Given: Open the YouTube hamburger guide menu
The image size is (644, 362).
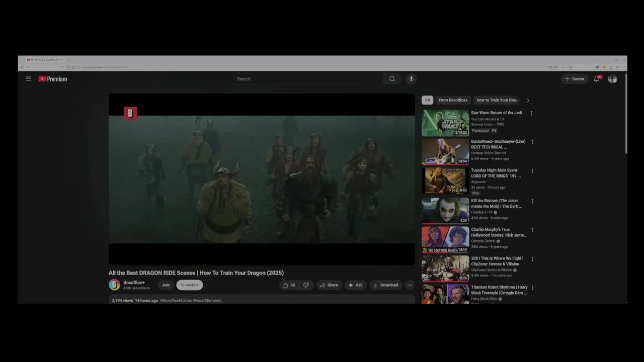Looking at the screenshot, I should click(x=28, y=79).
